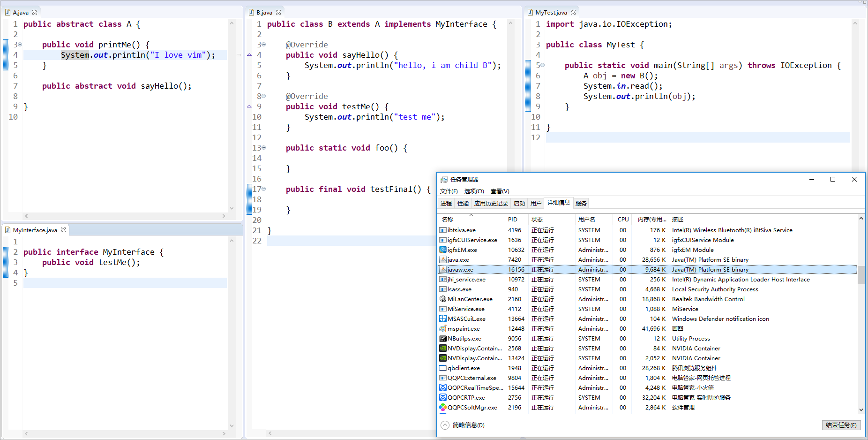This screenshot has width=868, height=440.
Task: Collapse Task Manager via 简略信息(D) arrow
Action: 445,425
